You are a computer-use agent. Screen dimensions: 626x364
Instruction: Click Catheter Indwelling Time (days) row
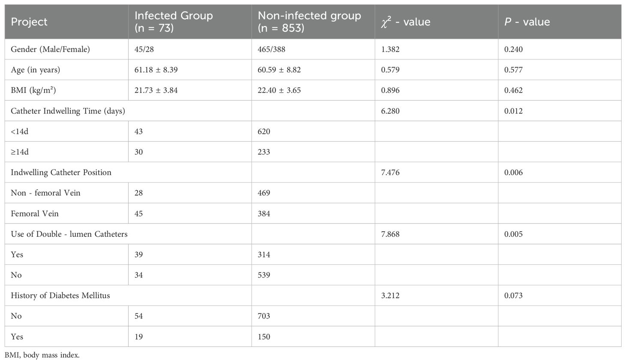click(x=313, y=111)
